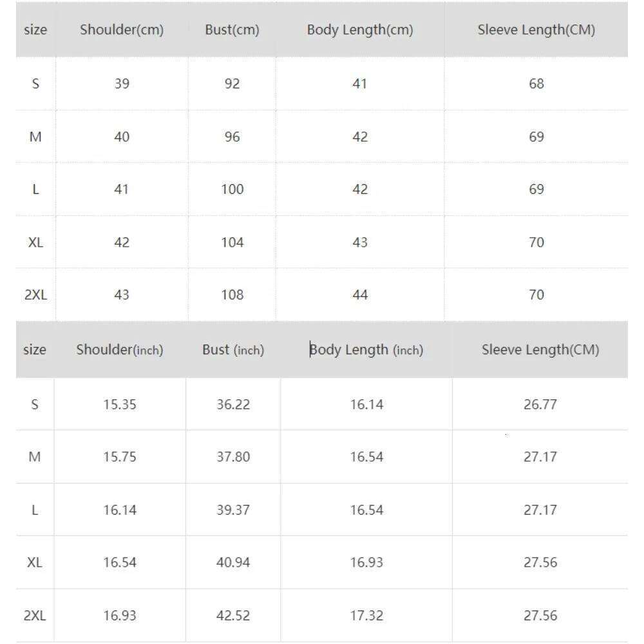Select bust value 108 for 2XL
Screen dimensions: 644x644
pos(232,295)
